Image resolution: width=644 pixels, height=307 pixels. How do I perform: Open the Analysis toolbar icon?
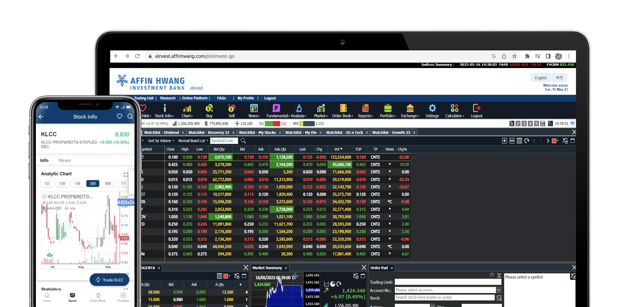pos(298,111)
